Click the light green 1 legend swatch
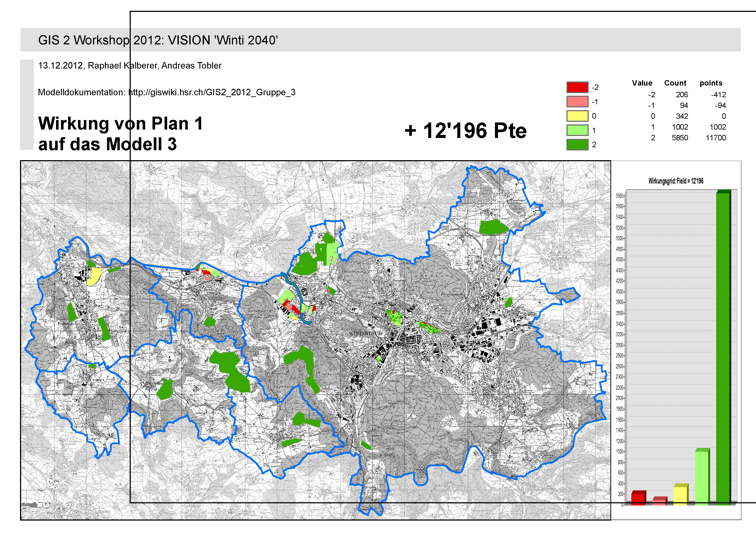The image size is (756, 535). pyautogui.click(x=577, y=130)
